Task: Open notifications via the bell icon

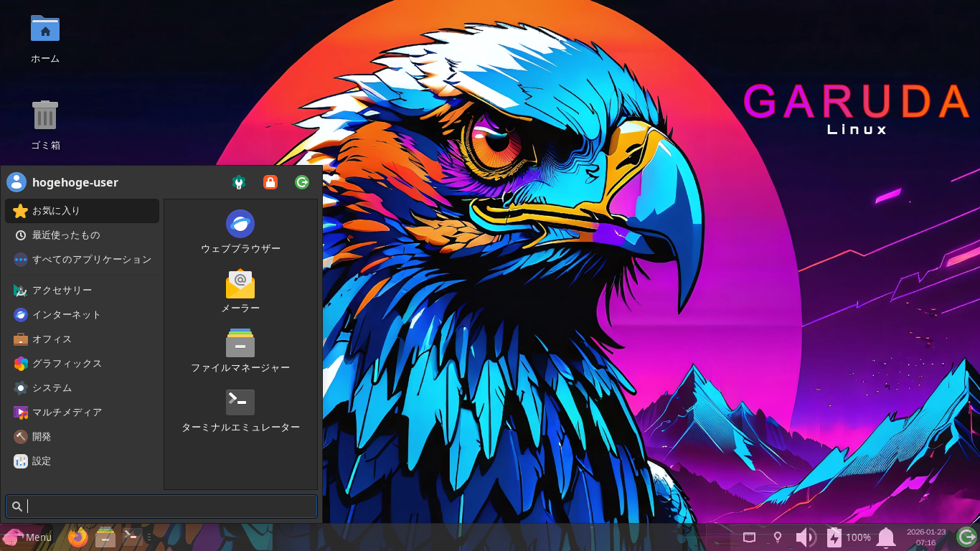Action: tap(886, 537)
